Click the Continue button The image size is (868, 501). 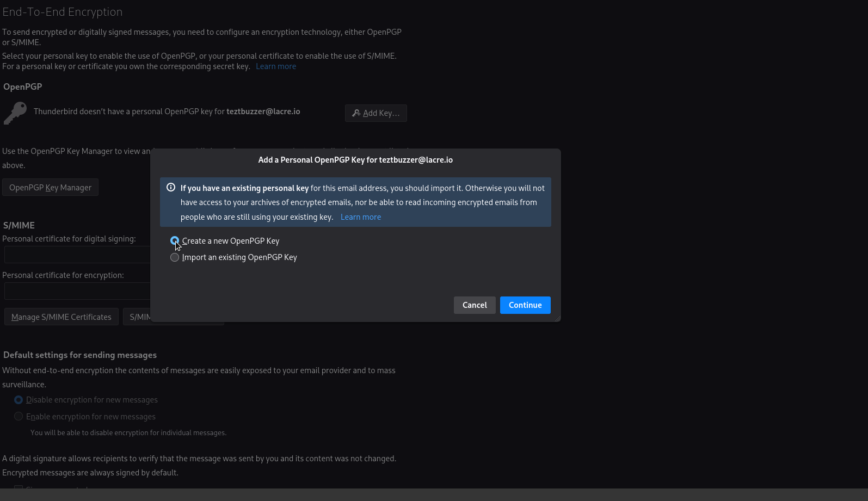pyautogui.click(x=525, y=305)
